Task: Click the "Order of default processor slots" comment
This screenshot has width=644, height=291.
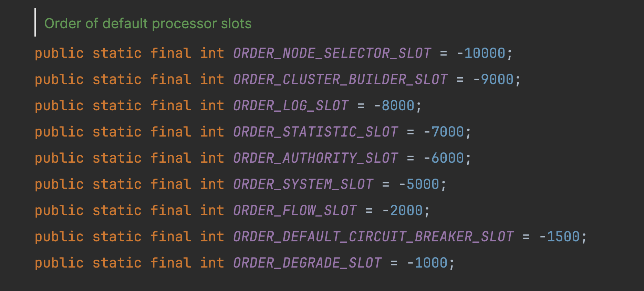Action: point(148,24)
